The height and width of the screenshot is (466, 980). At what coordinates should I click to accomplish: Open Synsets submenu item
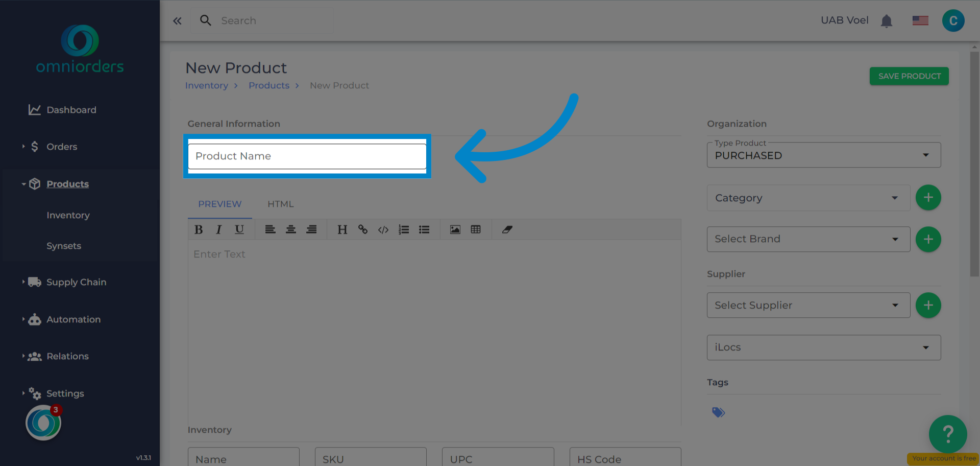pyautogui.click(x=64, y=246)
